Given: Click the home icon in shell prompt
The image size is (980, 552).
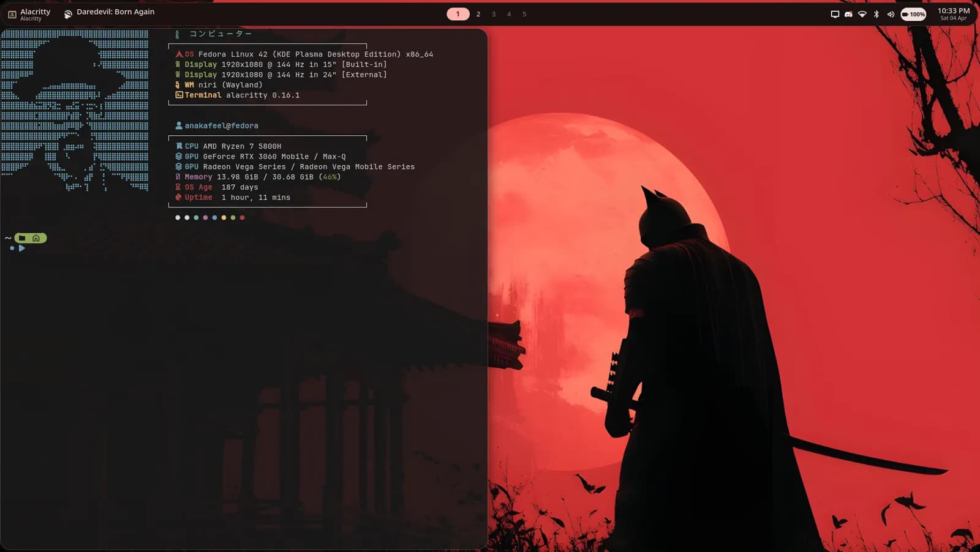Looking at the screenshot, I should [x=36, y=238].
